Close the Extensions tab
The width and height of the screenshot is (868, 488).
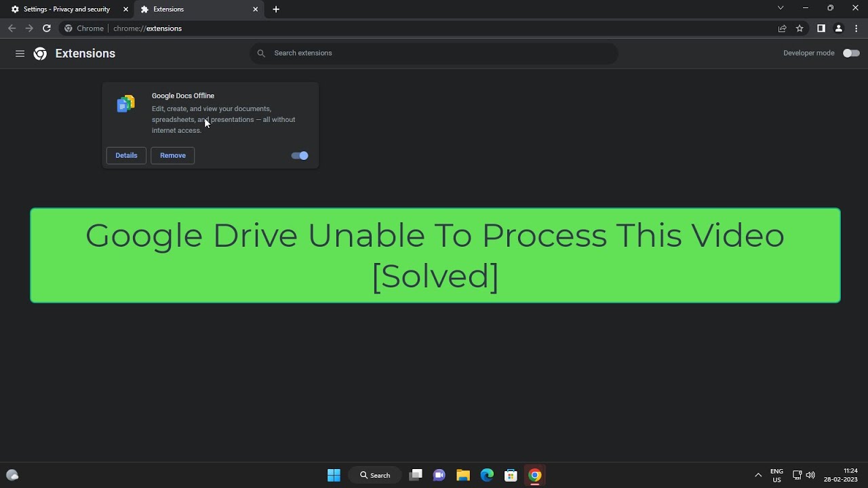tap(256, 9)
